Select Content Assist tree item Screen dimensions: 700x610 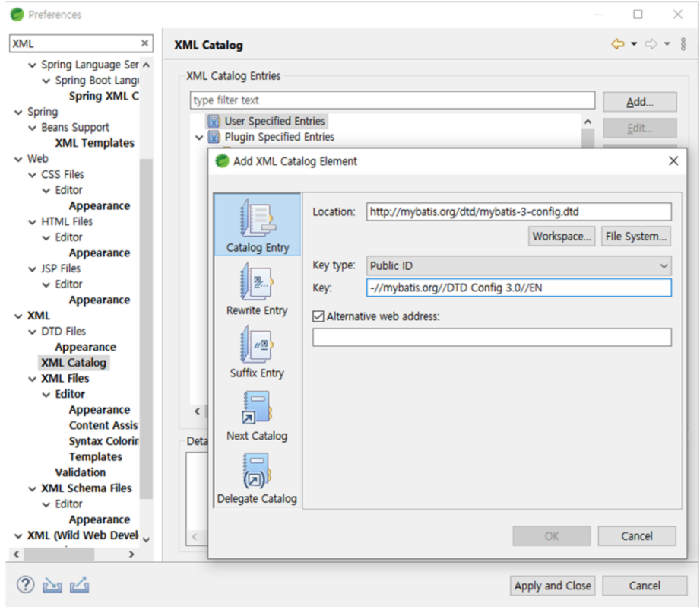[x=103, y=425]
